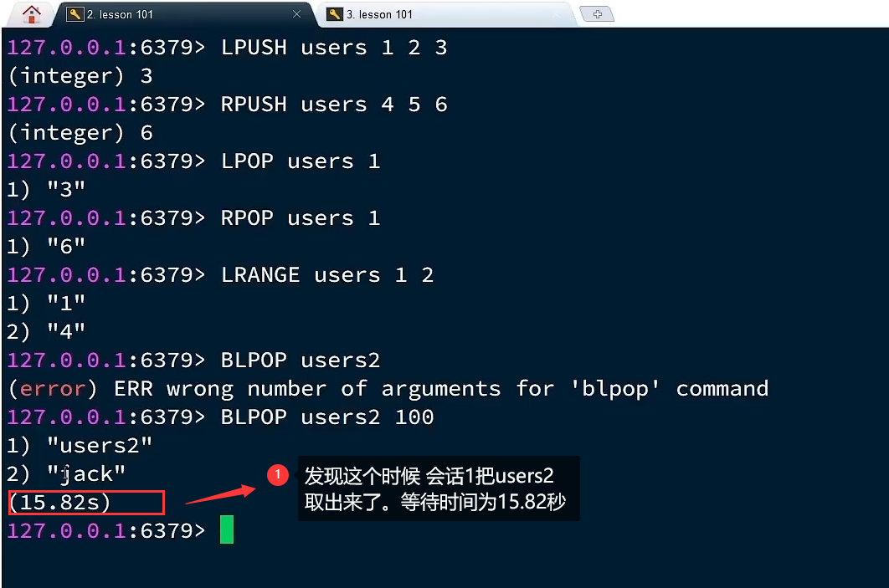The width and height of the screenshot is (889, 588).
Task: Open the home icon tab
Action: (x=31, y=14)
